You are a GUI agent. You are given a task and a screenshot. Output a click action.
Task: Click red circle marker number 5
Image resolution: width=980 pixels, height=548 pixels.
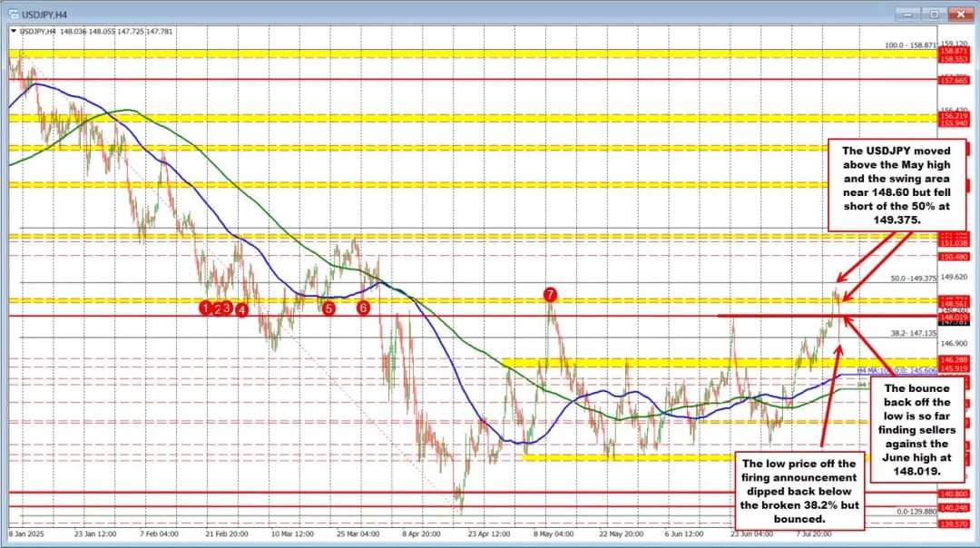point(328,308)
